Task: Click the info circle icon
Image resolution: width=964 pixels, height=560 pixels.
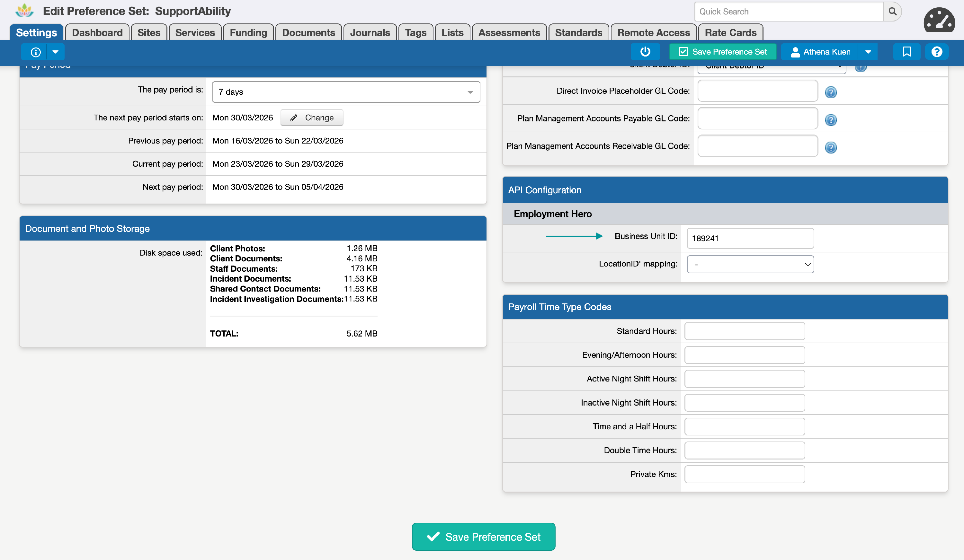Action: pos(36,52)
